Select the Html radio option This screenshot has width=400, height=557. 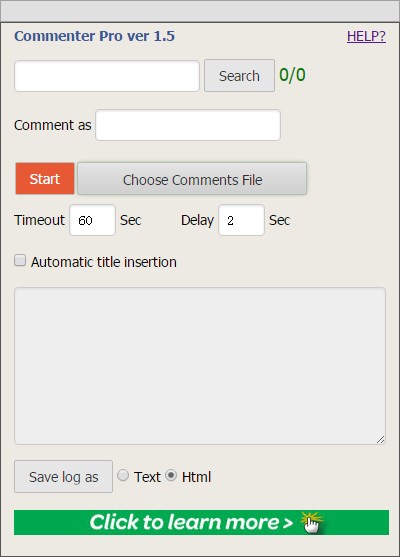point(171,475)
